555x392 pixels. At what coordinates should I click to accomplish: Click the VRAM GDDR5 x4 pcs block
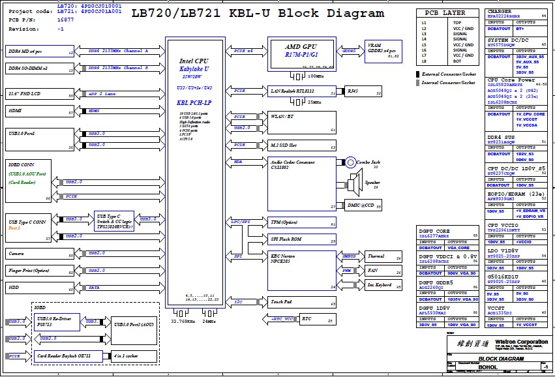(x=383, y=52)
